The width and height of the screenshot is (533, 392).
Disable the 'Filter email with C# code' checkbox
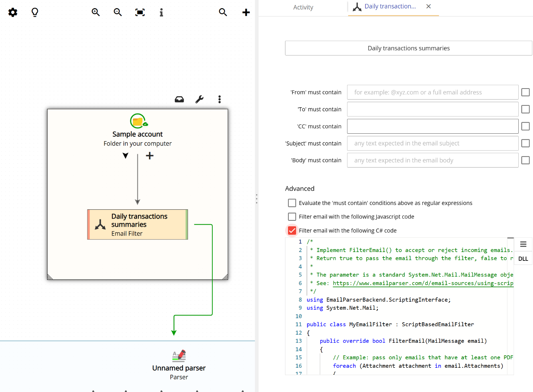pos(292,230)
